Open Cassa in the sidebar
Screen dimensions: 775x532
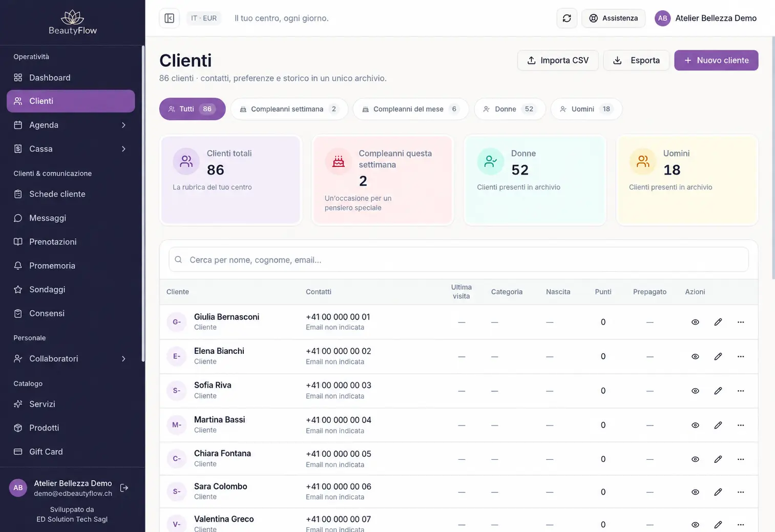71,149
